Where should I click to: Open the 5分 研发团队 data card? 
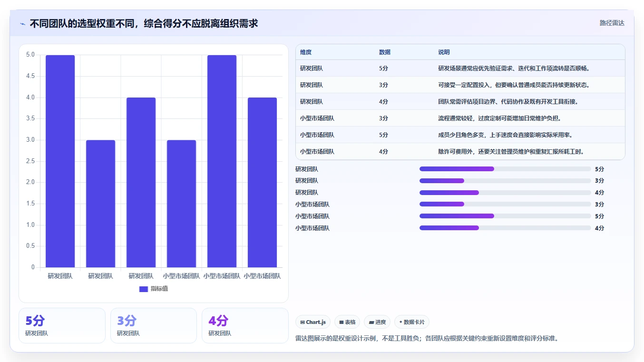62,325
